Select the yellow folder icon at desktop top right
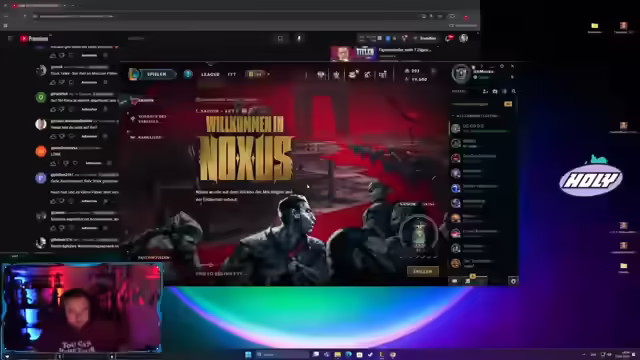The width and height of the screenshot is (640, 360). click(595, 26)
